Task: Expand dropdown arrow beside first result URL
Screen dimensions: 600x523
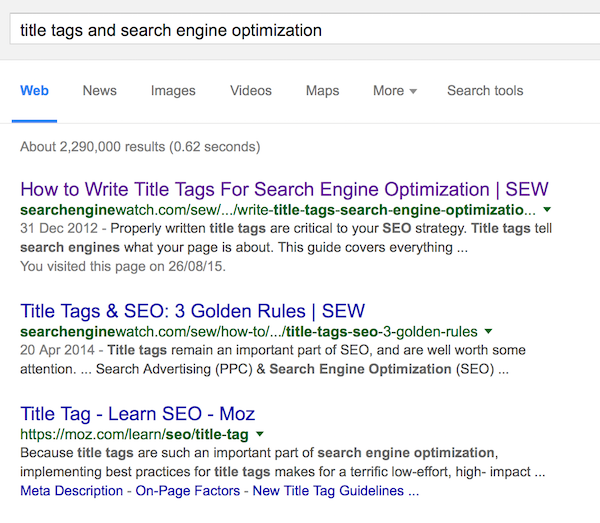Action: (546, 211)
